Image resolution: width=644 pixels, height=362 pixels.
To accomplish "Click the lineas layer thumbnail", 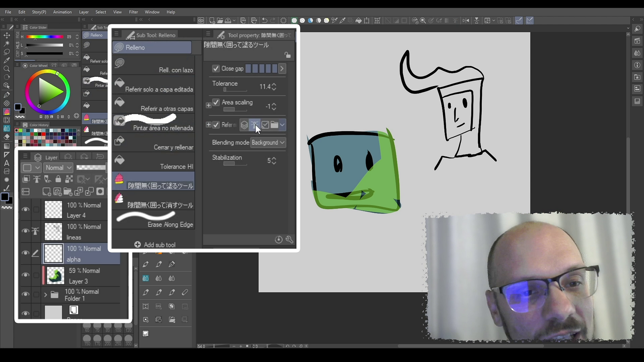I will pyautogui.click(x=54, y=232).
